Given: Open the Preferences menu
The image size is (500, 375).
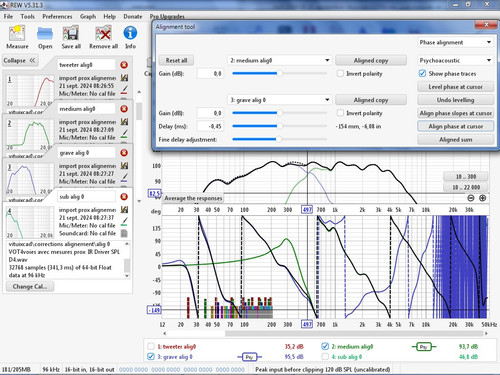Looking at the screenshot, I should pos(57,16).
